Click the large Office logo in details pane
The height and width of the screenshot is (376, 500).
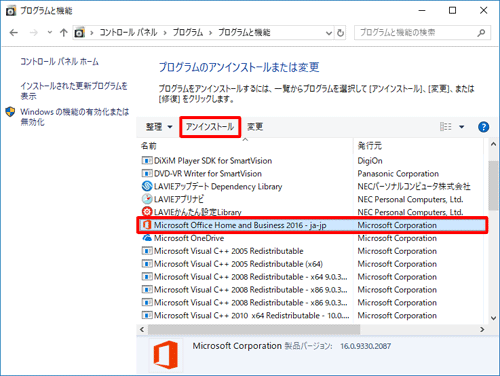click(166, 355)
